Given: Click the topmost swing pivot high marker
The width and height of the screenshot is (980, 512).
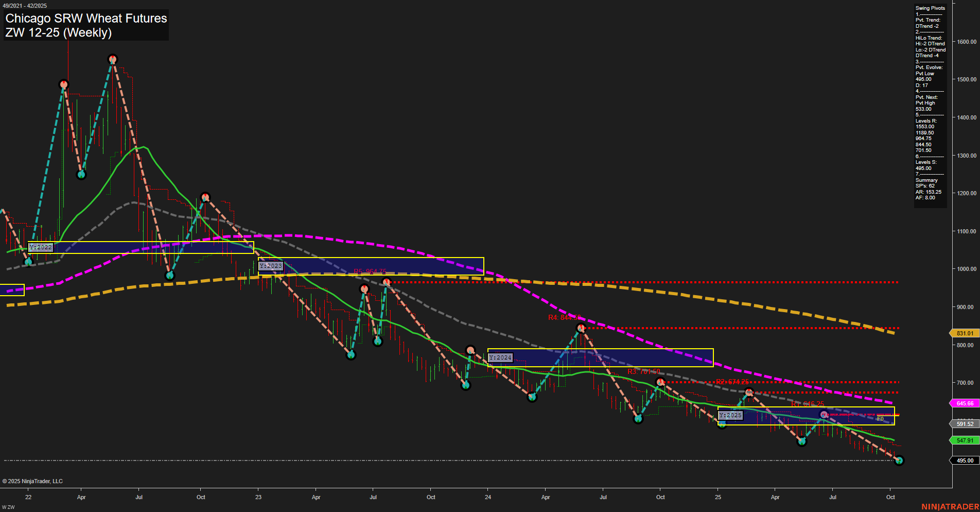Looking at the screenshot, I should pyautogui.click(x=113, y=59).
